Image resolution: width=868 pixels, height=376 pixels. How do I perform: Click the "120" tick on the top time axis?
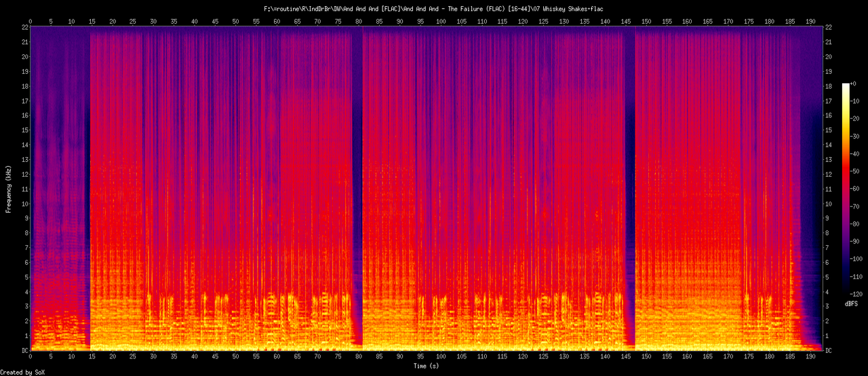tap(523, 21)
